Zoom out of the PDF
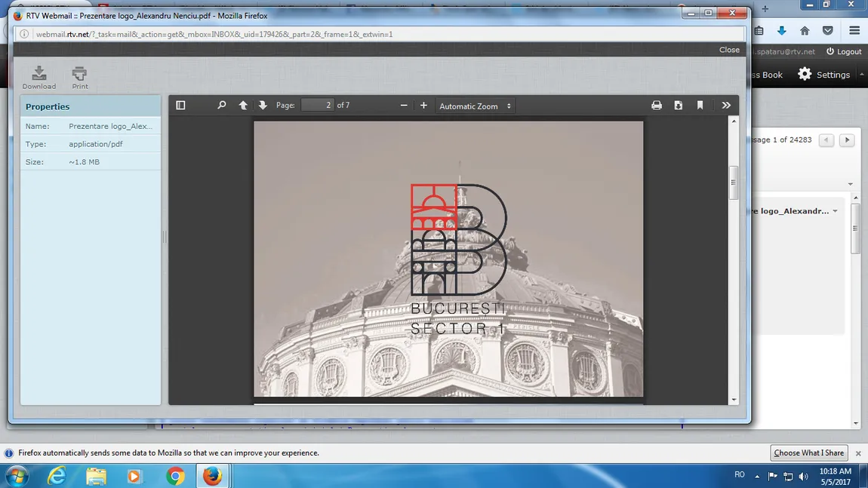Viewport: 868px width, 488px height. pyautogui.click(x=404, y=105)
